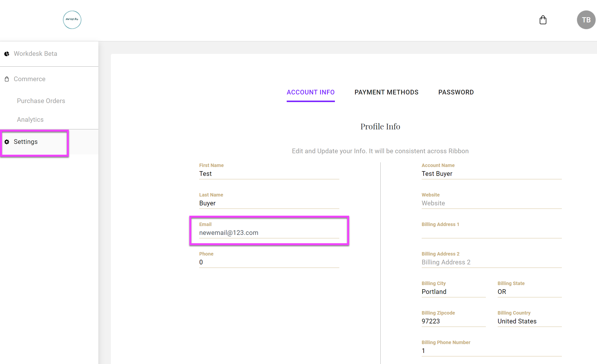Screen dimensions: 597x364
Task: Click the round brand logo in header
Action: (x=72, y=20)
